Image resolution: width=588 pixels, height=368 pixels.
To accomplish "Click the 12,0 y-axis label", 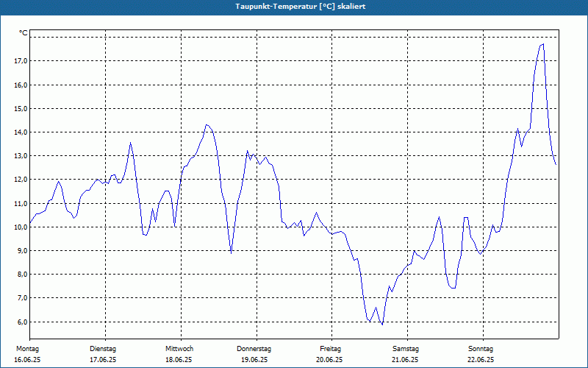I will click(21, 180).
